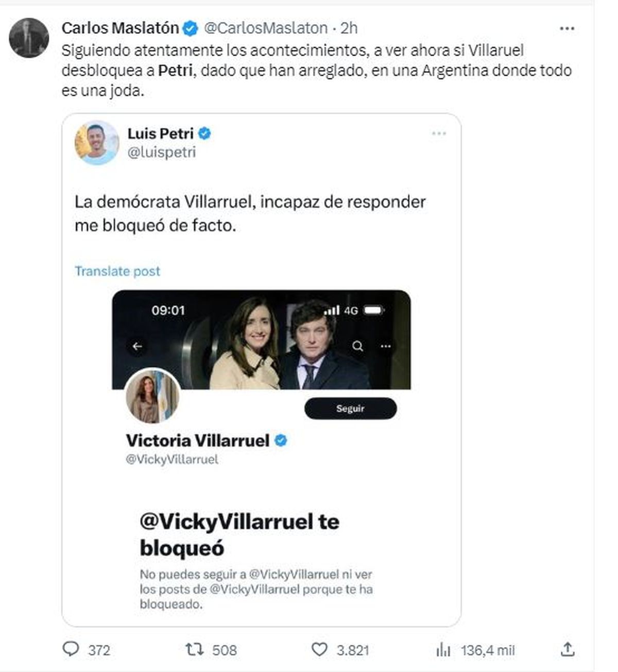
Task: Click the 2h timestamp
Action: coord(349,28)
